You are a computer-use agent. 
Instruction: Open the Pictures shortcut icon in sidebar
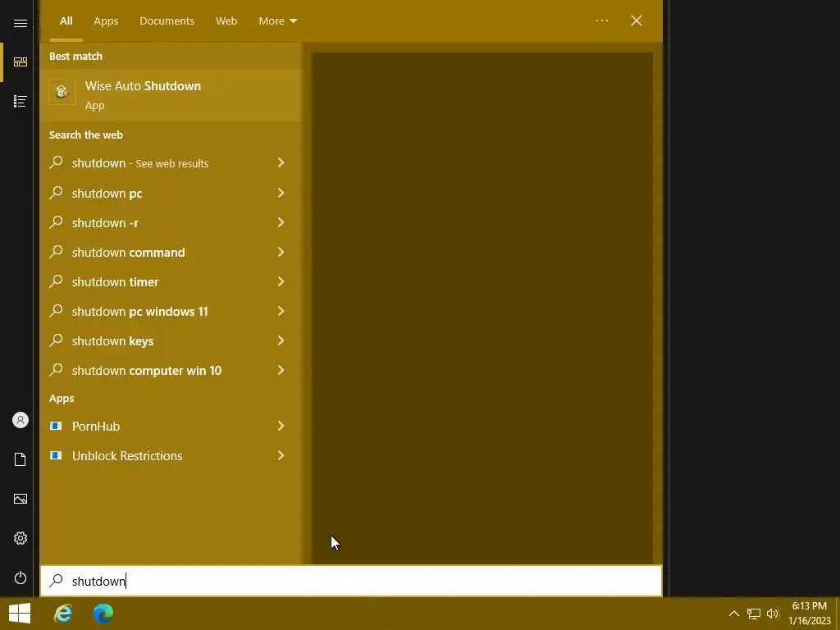coord(21,499)
